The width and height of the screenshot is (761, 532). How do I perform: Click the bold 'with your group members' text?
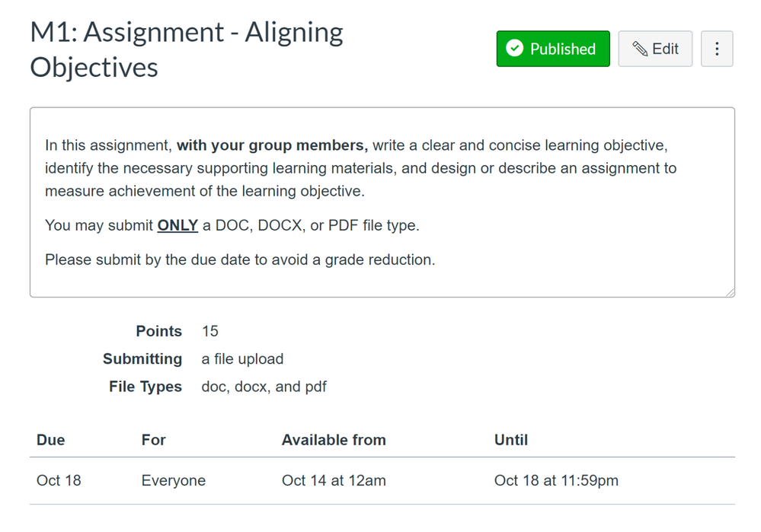click(x=272, y=145)
